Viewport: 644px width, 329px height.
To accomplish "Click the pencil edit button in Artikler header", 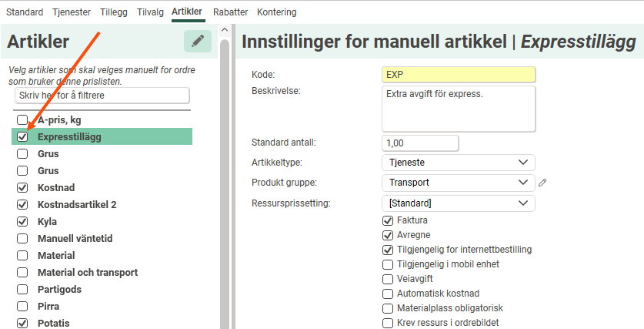I will pyautogui.click(x=198, y=42).
